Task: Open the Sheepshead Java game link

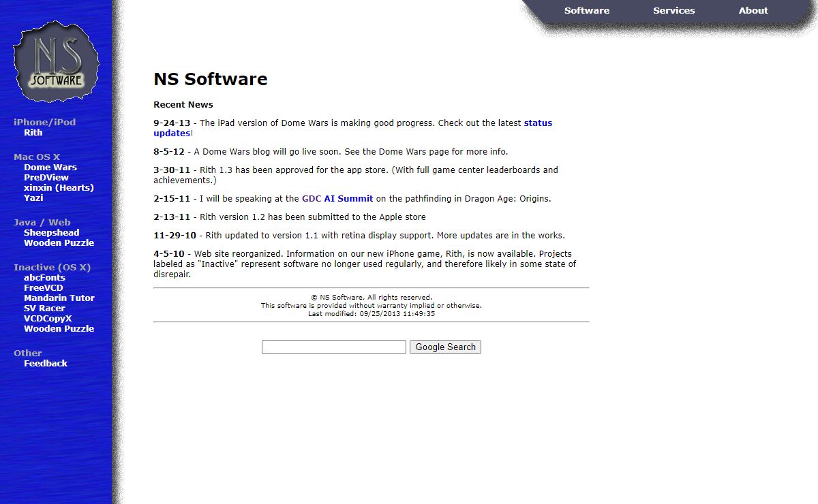Action: pos(51,233)
